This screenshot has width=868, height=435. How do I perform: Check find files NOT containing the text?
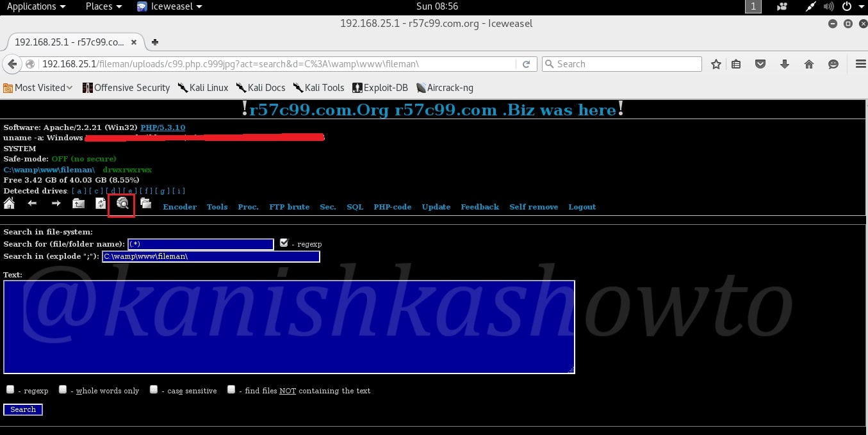click(231, 390)
